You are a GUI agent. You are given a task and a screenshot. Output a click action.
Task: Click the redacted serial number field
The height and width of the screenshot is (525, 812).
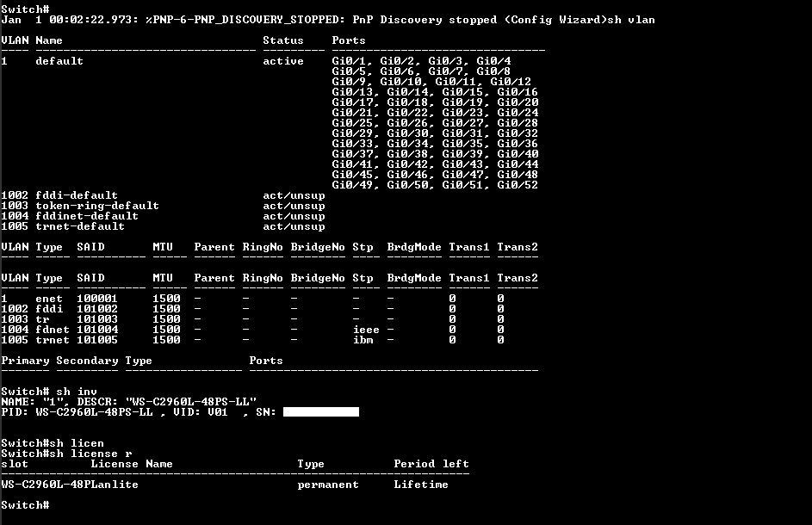(321, 411)
